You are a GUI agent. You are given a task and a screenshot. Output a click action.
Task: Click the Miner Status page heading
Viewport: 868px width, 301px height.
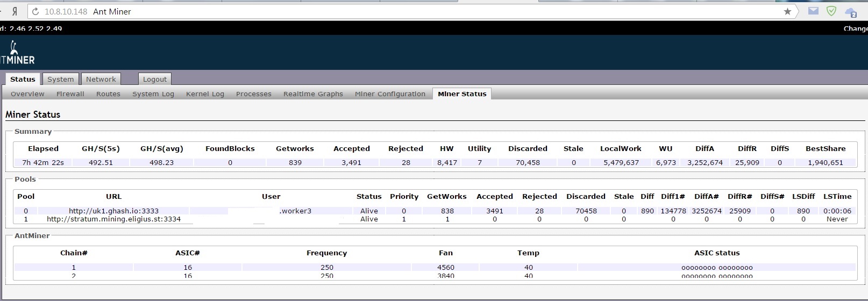[33, 114]
